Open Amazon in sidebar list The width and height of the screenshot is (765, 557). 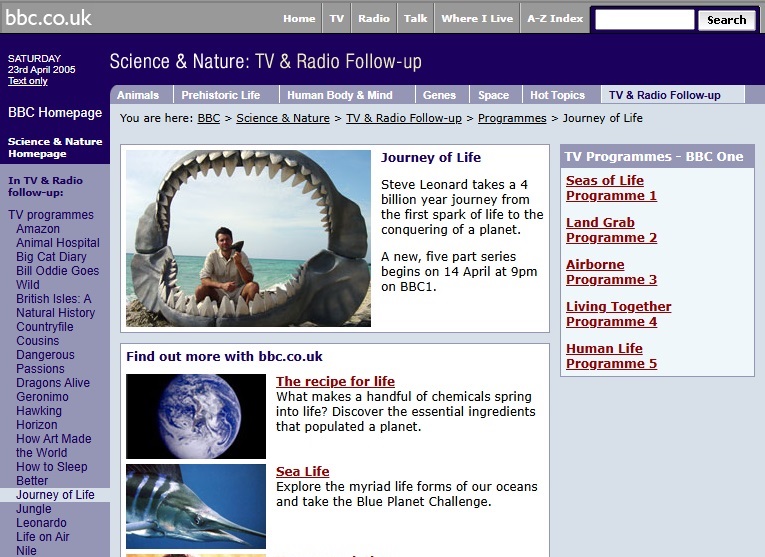click(x=38, y=229)
